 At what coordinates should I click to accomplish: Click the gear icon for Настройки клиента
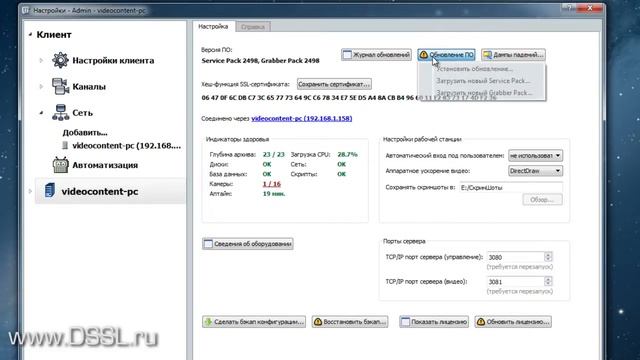tap(60, 60)
